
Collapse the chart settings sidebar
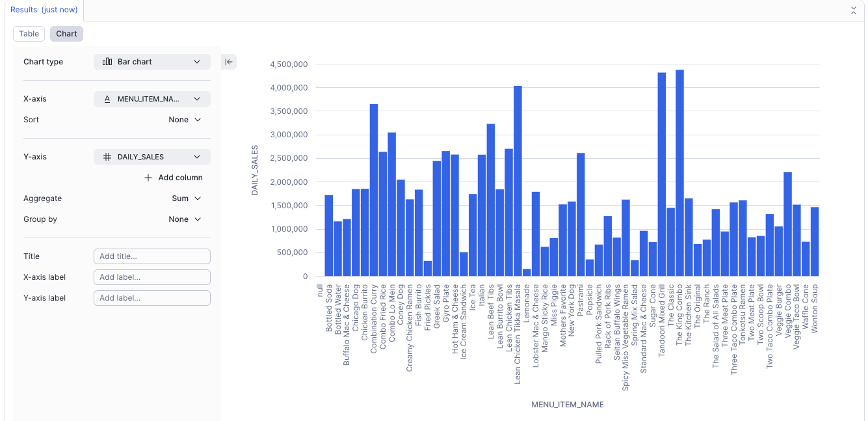coord(228,61)
